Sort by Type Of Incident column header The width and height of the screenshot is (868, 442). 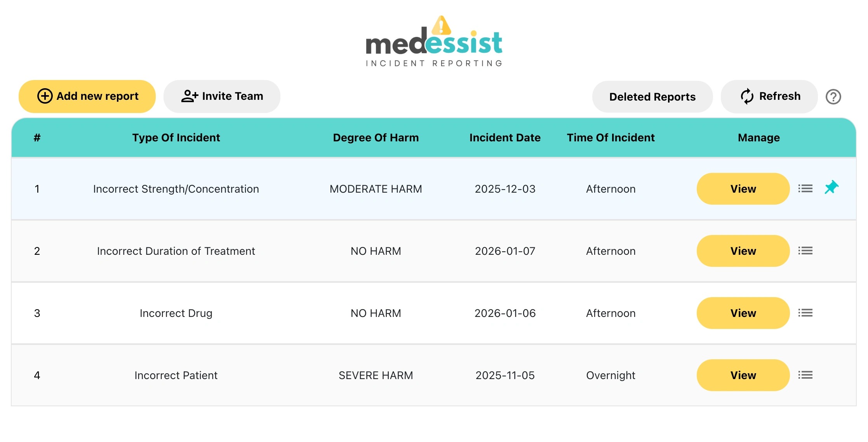176,137
